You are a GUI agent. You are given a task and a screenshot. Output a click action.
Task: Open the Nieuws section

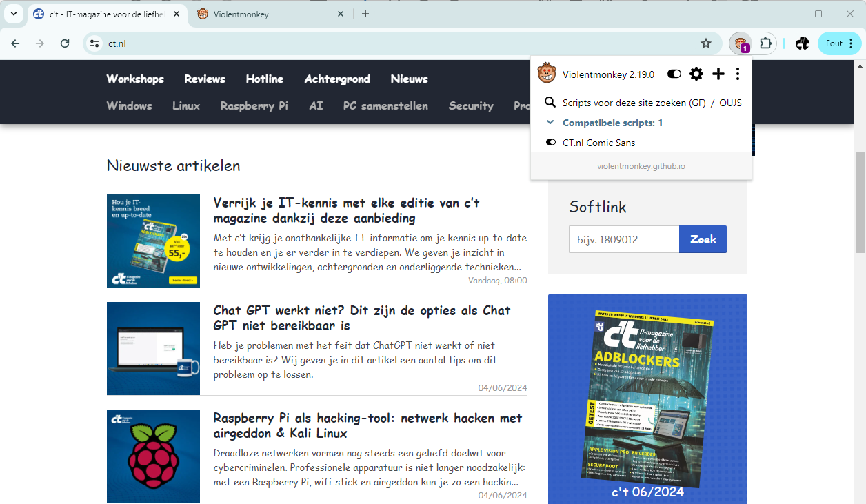click(x=409, y=79)
